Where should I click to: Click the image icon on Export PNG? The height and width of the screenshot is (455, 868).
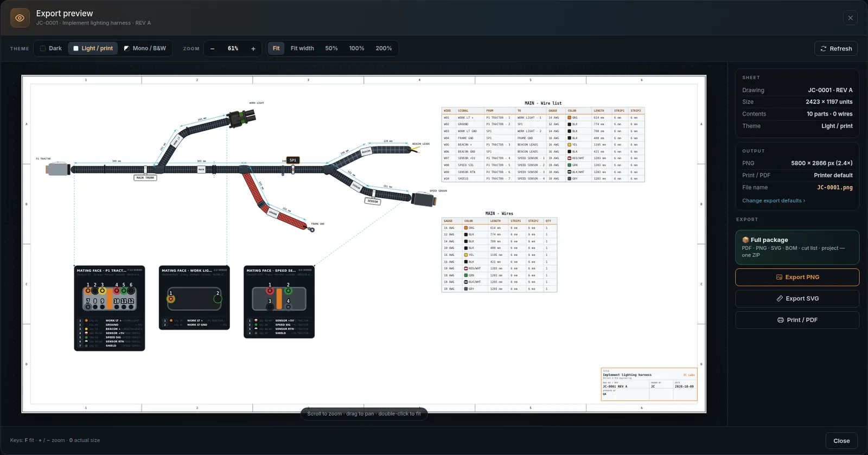pyautogui.click(x=780, y=277)
